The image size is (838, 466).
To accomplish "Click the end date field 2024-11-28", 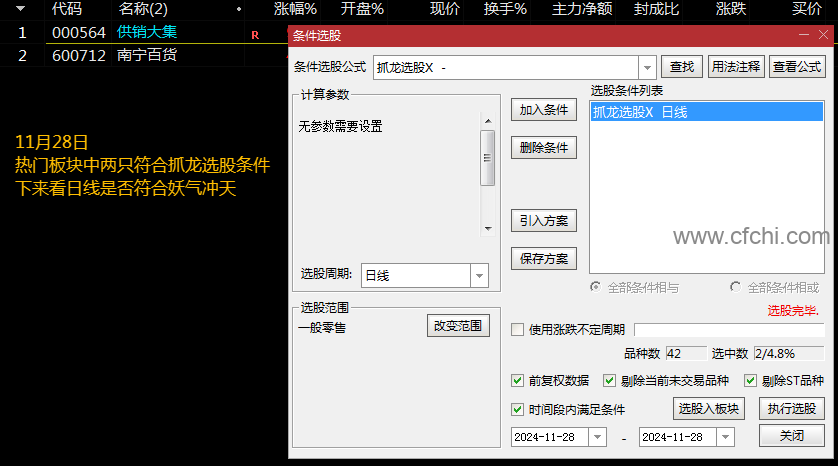I will point(678,437).
